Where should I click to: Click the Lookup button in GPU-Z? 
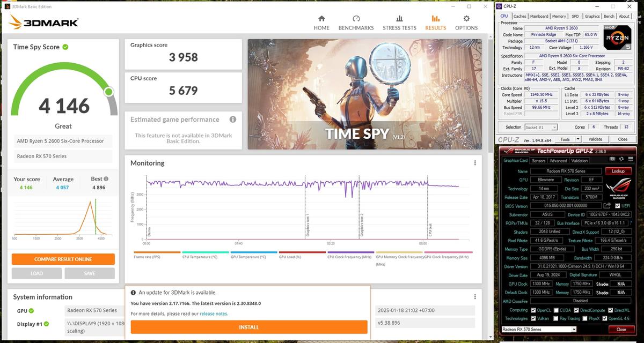618,171
